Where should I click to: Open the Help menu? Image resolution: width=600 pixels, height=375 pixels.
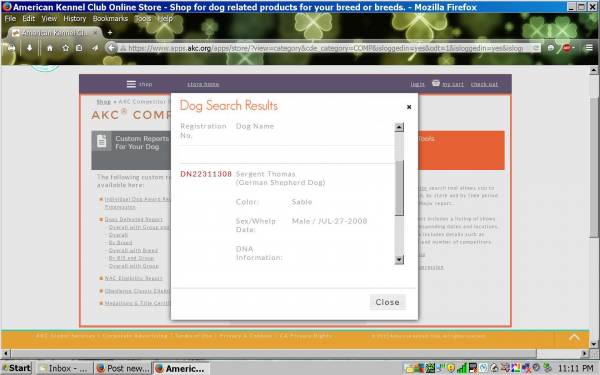pyautogui.click(x=165, y=18)
